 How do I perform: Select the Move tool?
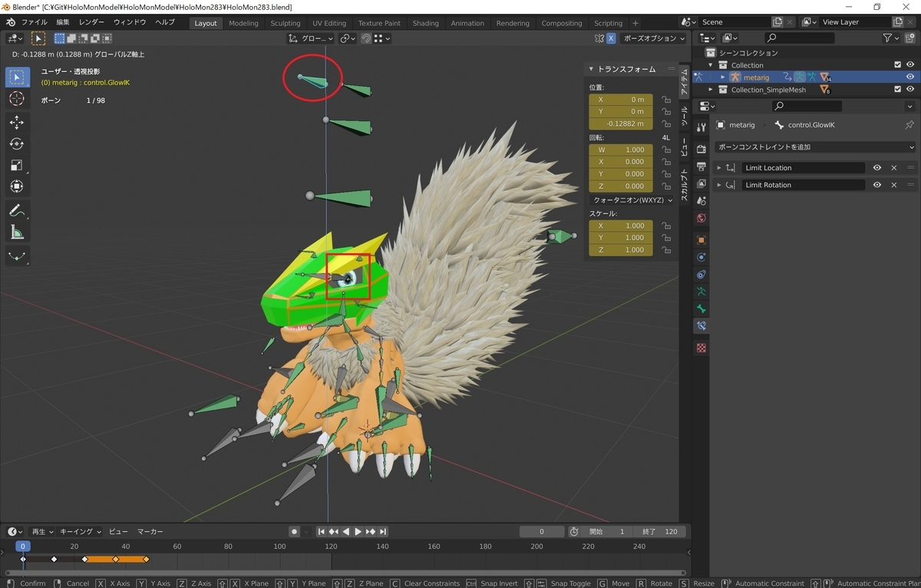(17, 122)
